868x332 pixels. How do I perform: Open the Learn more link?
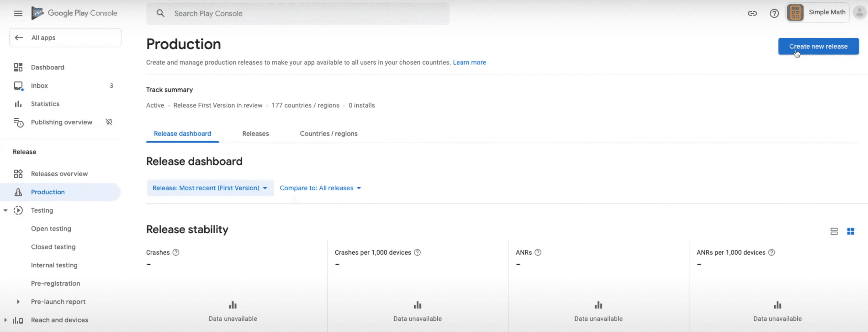[469, 62]
